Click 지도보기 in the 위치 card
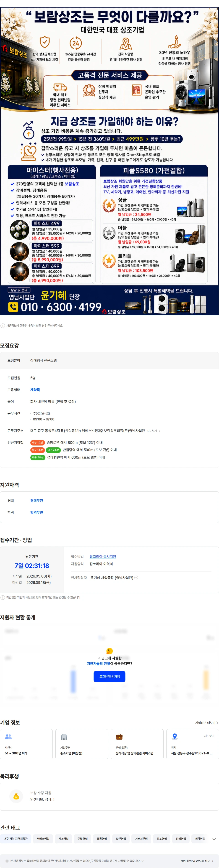Viewport: 219px width, 868px height. [x=209, y=736]
